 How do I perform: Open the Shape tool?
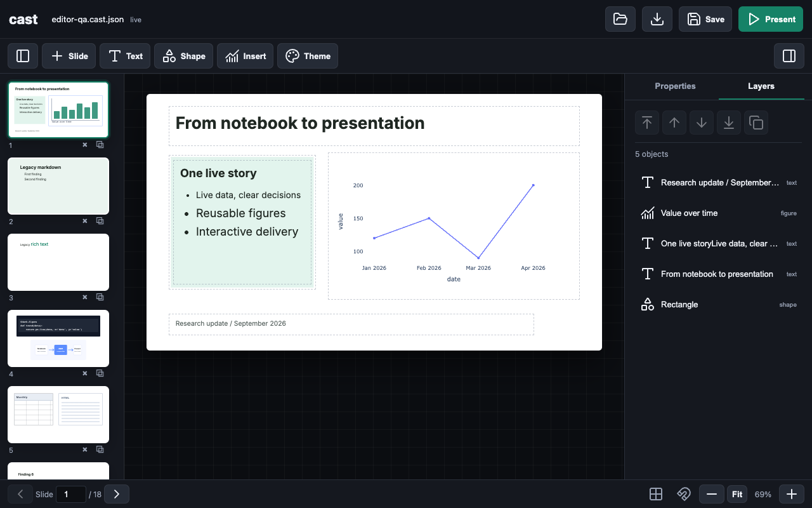point(184,56)
